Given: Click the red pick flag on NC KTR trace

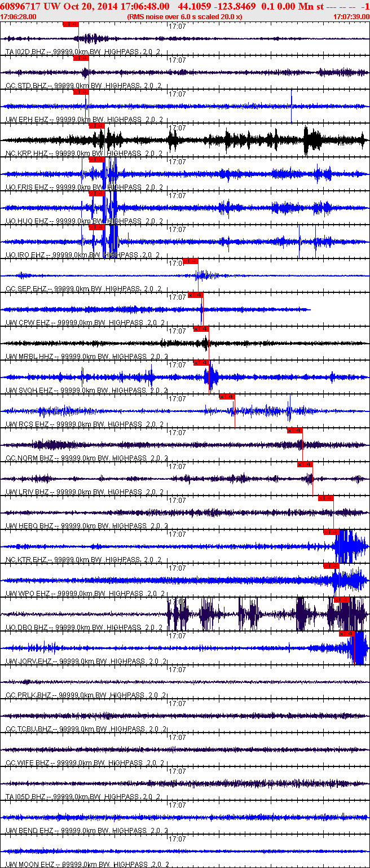Looking at the screenshot, I should 331,532.
